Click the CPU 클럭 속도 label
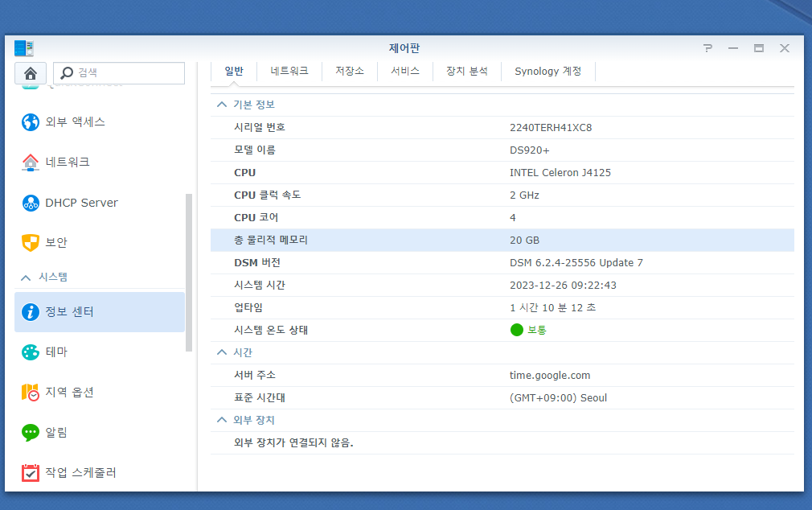Viewport: 812px width, 510px height. click(x=267, y=195)
